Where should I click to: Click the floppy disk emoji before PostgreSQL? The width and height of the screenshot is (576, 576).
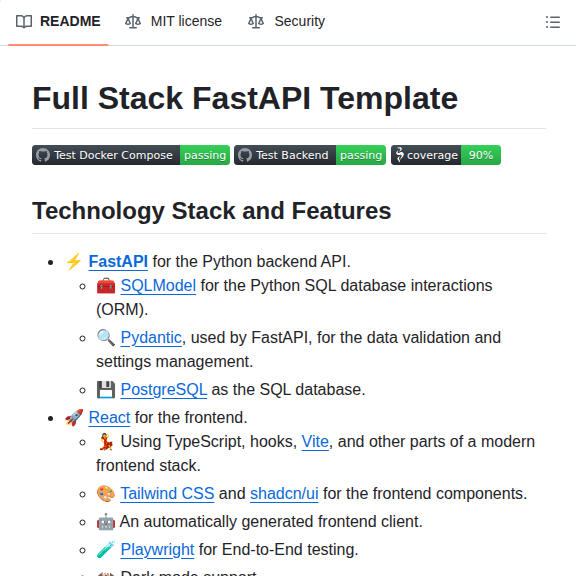click(106, 390)
